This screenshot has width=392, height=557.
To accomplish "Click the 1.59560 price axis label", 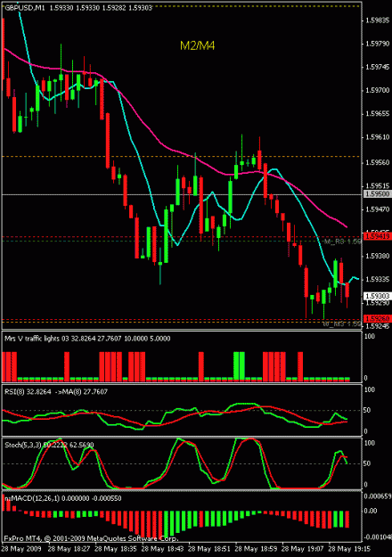I will pos(378,163).
